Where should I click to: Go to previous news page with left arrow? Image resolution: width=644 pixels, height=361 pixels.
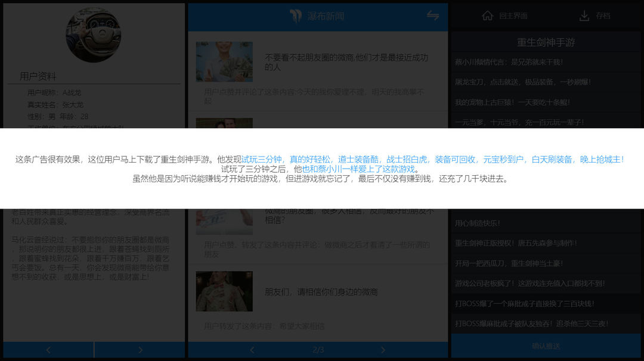pyautogui.click(x=252, y=350)
